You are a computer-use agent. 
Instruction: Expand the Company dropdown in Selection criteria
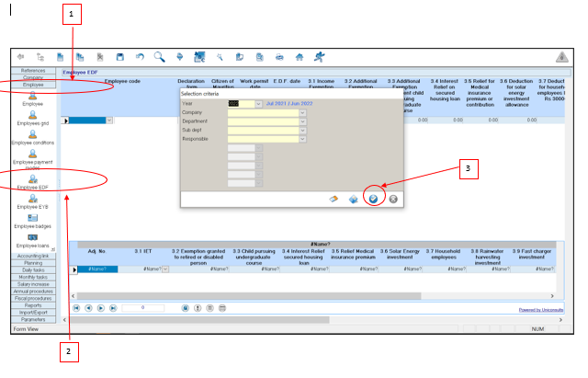coord(302,112)
